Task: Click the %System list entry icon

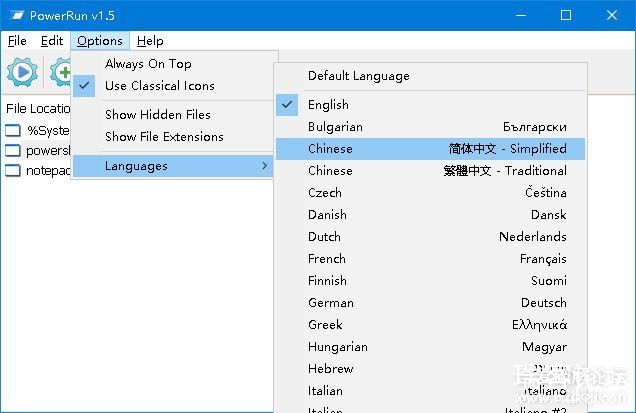Action: coord(12,130)
